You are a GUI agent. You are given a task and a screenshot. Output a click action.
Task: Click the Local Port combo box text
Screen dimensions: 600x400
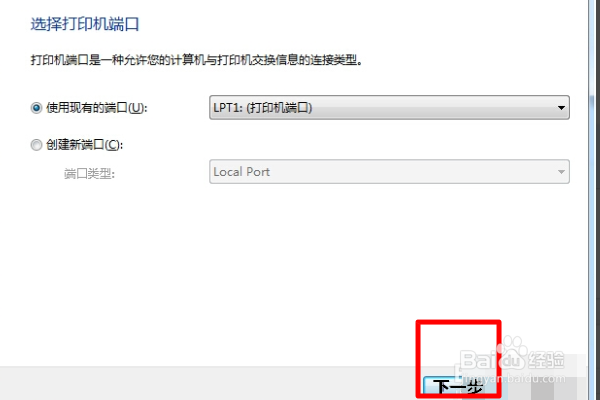[241, 172]
